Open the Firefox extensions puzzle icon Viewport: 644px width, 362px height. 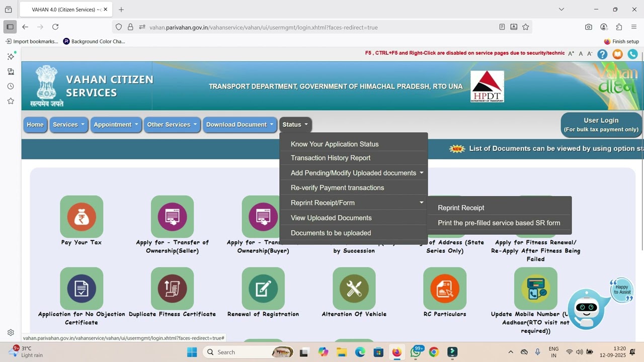coord(619,27)
